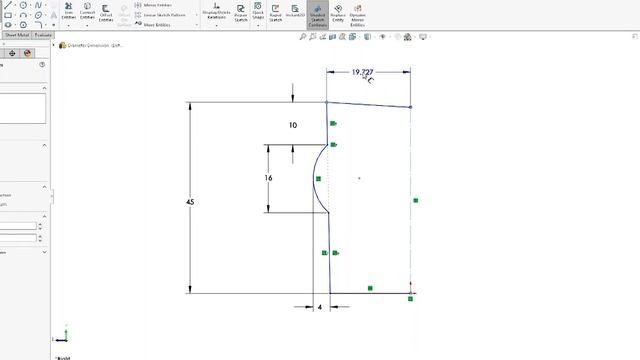Viewport: 640px width, 360px height.
Task: Toggle the Rapid Sketch tool
Action: (x=276, y=13)
